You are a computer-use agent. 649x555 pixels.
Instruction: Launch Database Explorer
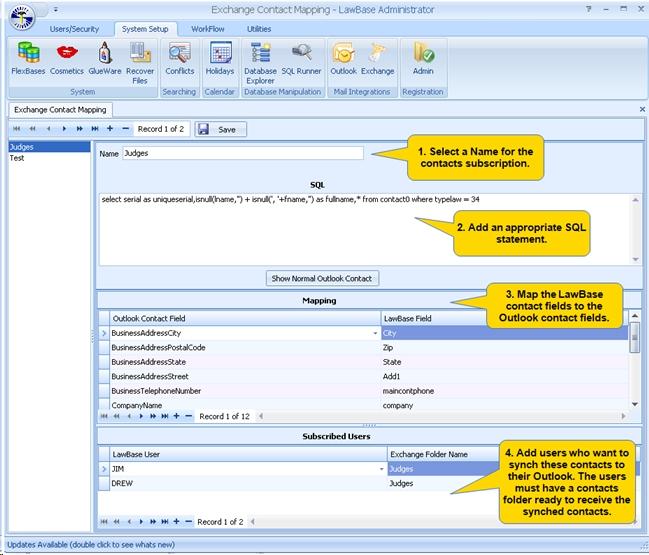click(260, 63)
